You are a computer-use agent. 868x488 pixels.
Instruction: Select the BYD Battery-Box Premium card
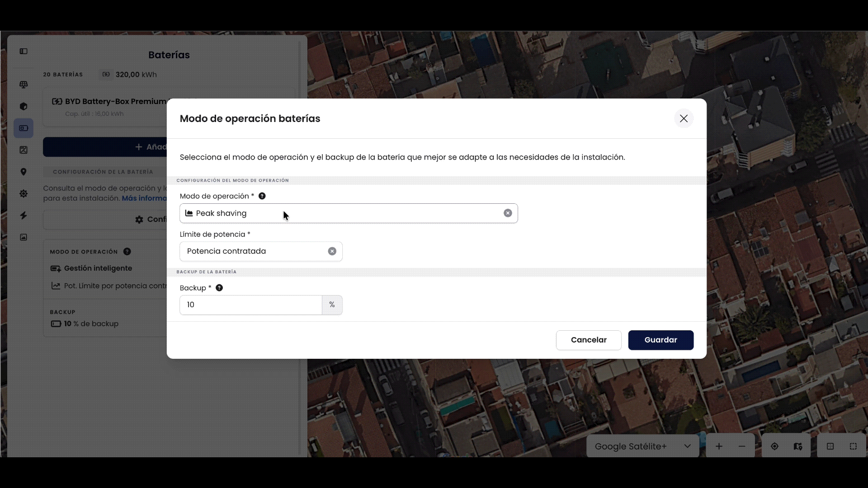point(105,107)
